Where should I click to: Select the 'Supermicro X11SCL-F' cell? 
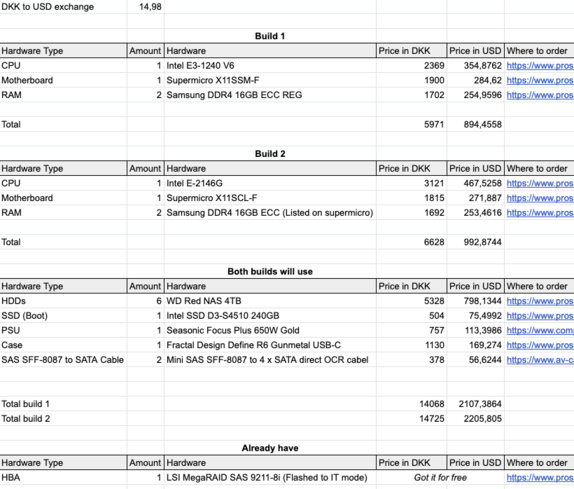point(270,198)
